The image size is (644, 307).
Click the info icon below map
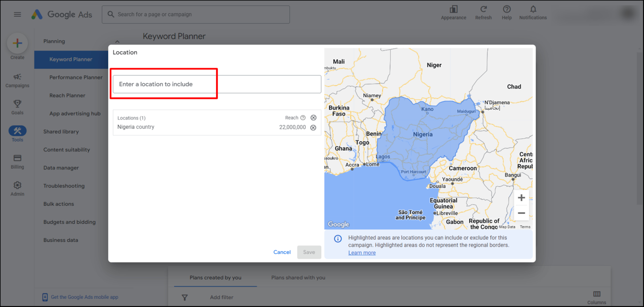pyautogui.click(x=338, y=239)
